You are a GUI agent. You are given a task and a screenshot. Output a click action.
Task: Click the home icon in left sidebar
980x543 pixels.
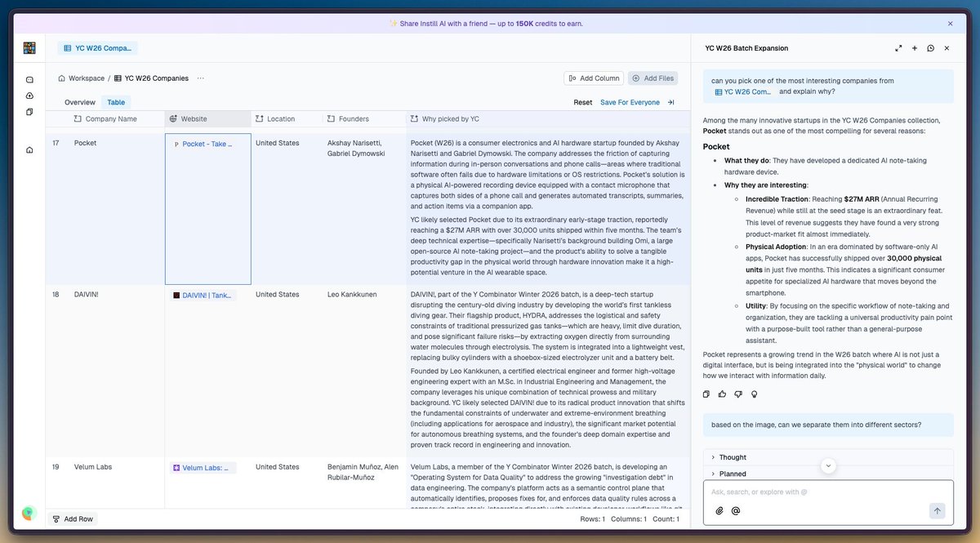click(x=29, y=149)
